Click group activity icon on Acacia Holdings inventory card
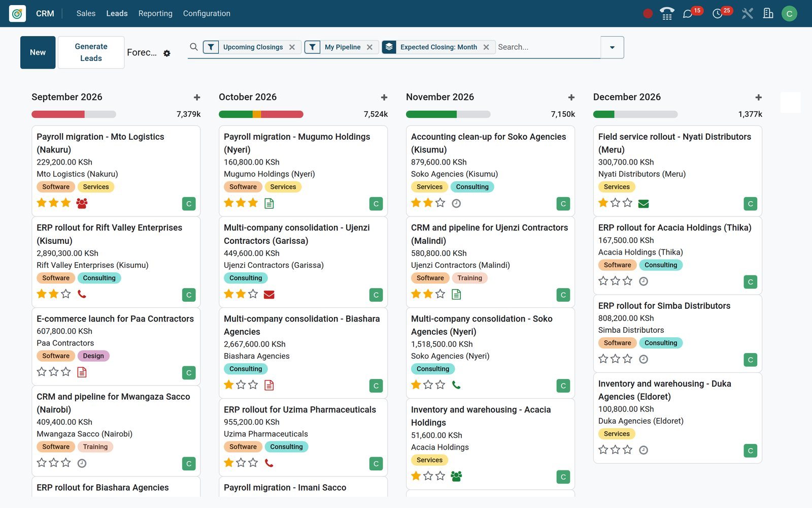The height and width of the screenshot is (508, 812). [456, 476]
